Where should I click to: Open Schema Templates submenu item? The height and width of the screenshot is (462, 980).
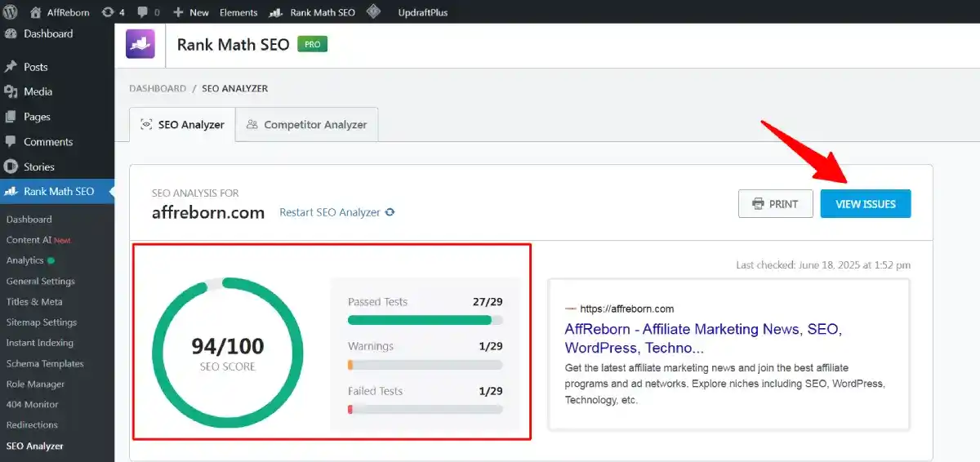pyautogui.click(x=45, y=363)
